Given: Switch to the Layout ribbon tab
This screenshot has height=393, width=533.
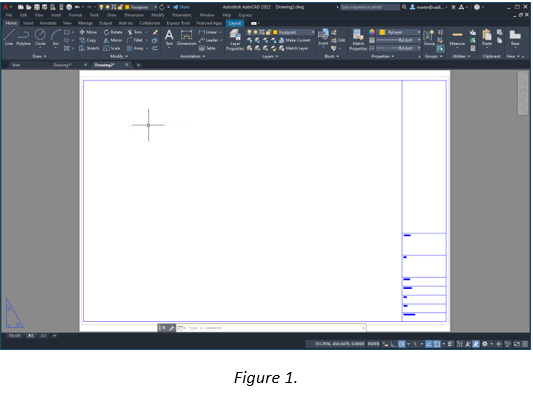Looking at the screenshot, I should pos(235,23).
